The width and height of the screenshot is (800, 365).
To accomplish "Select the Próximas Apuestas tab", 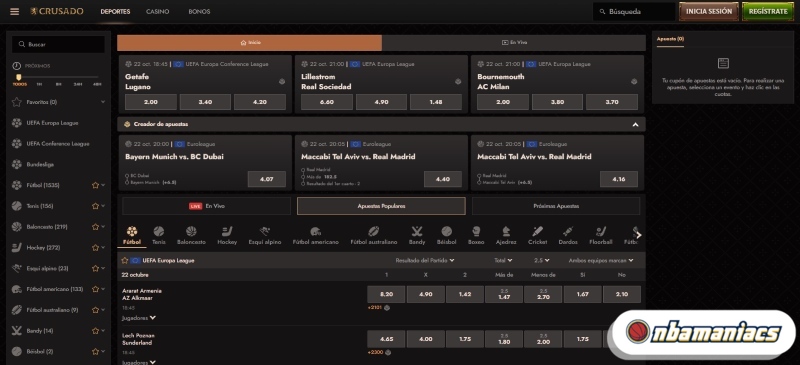I will coord(556,206).
